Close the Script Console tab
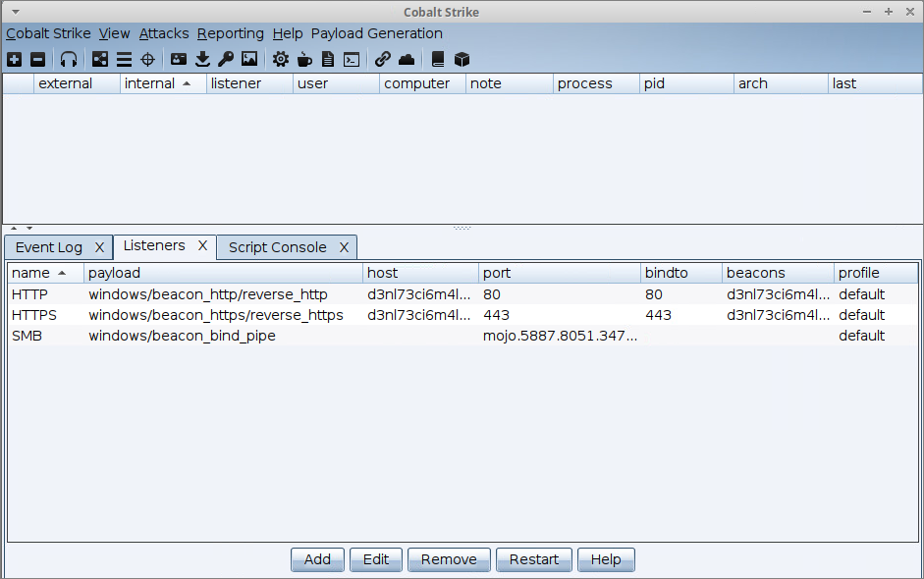 [344, 247]
